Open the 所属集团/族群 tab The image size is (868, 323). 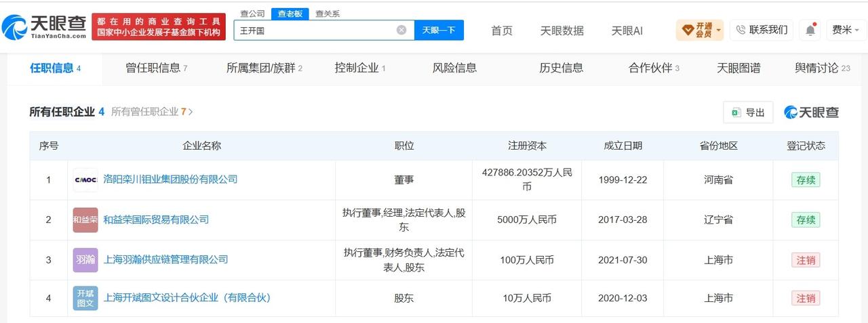(x=264, y=68)
